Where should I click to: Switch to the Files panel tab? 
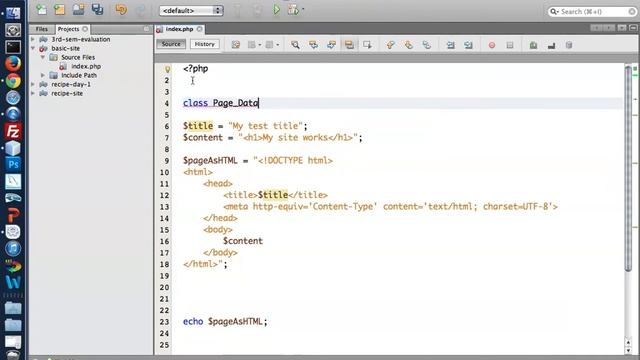(x=42, y=29)
